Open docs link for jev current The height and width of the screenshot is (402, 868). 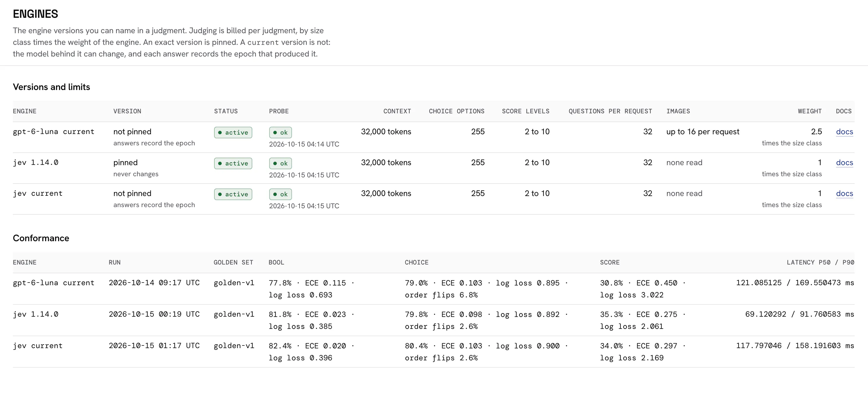click(844, 194)
